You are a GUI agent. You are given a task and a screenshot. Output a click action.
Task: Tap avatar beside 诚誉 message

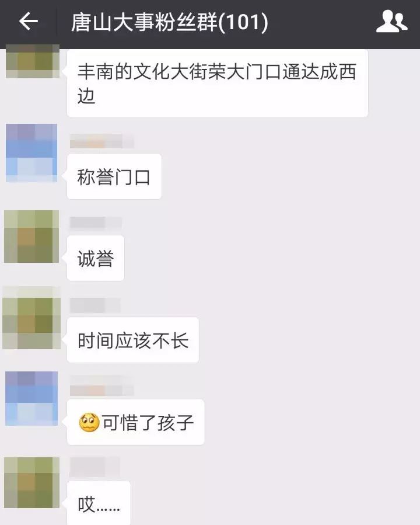[x=32, y=237]
